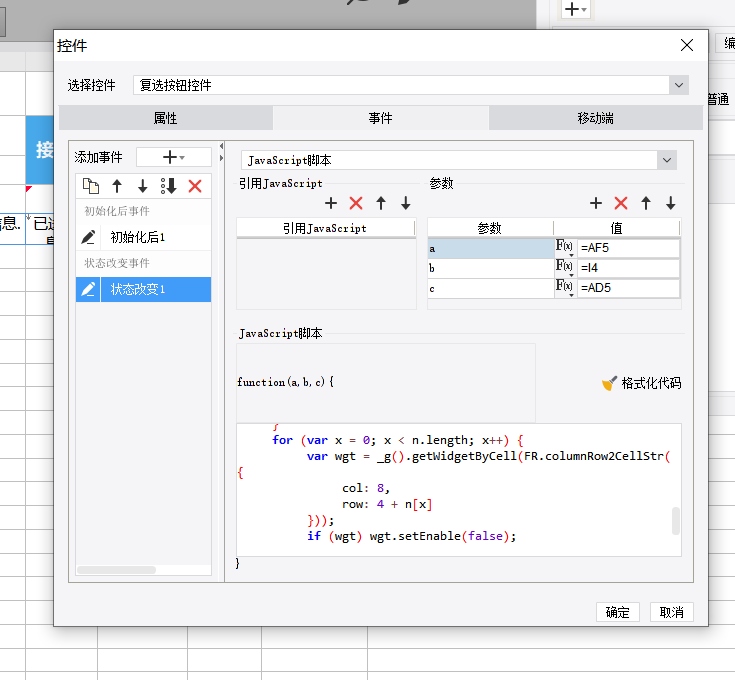Screen dimensions: 735x680
Task: Click the 格式化代码 button
Action: [x=641, y=383]
